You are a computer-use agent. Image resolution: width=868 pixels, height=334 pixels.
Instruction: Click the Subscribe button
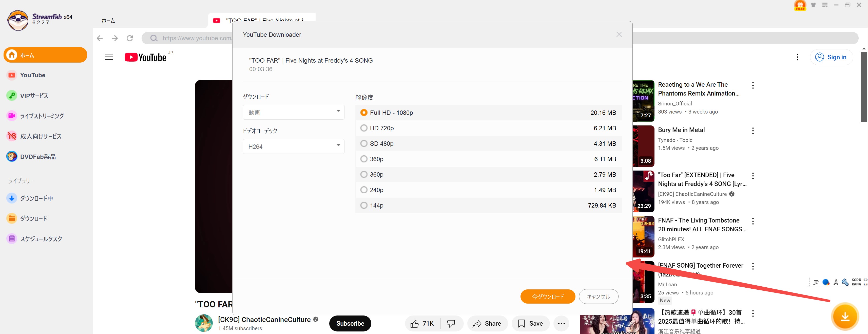pyautogui.click(x=350, y=324)
